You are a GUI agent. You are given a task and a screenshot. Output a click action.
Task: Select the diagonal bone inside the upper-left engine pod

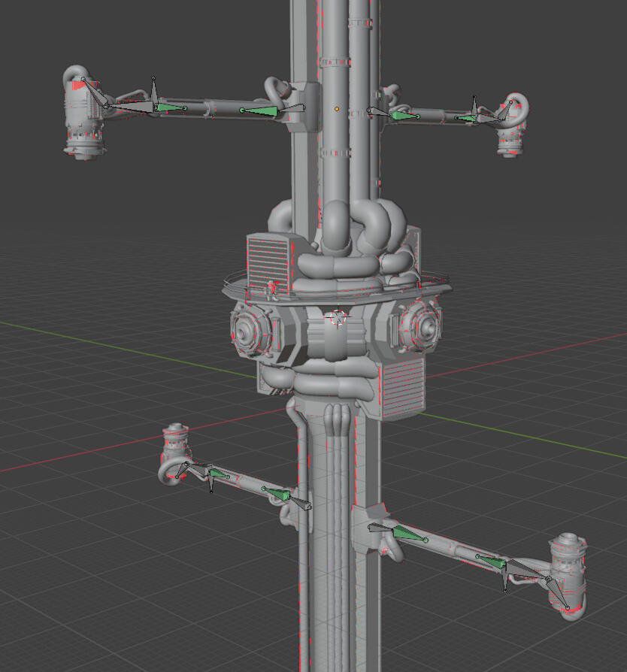[94, 92]
